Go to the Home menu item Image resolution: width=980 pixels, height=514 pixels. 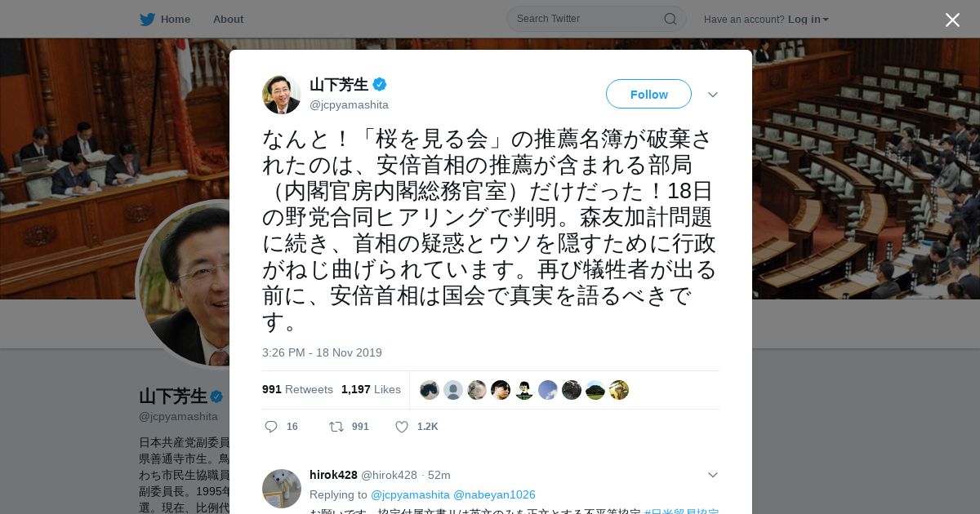click(176, 20)
